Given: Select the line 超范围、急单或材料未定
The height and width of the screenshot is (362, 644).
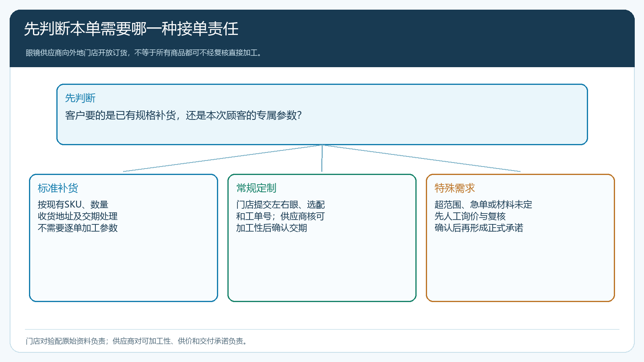Looking at the screenshot, I should pos(483,205).
